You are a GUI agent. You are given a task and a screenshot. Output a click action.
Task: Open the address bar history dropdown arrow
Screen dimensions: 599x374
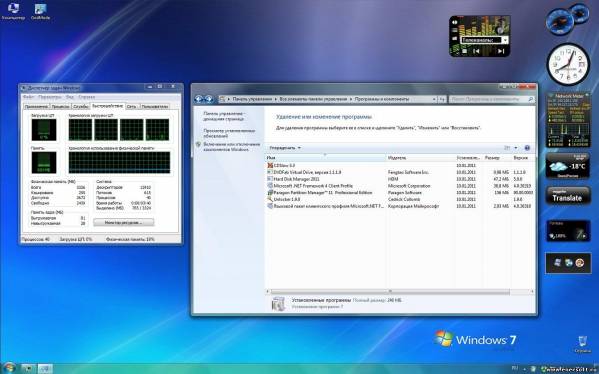(434, 99)
